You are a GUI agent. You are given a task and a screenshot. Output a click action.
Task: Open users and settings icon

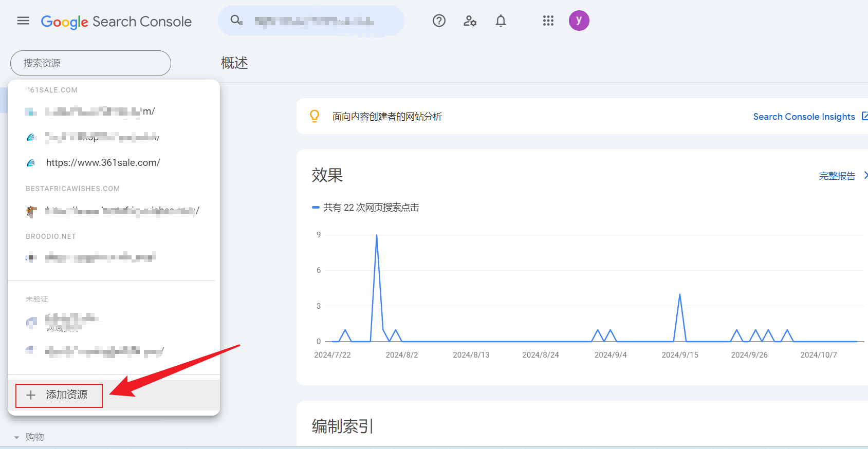pos(470,21)
